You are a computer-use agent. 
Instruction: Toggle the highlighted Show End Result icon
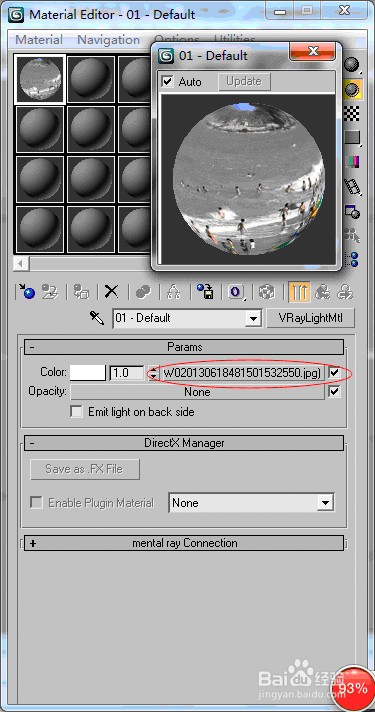(299, 291)
